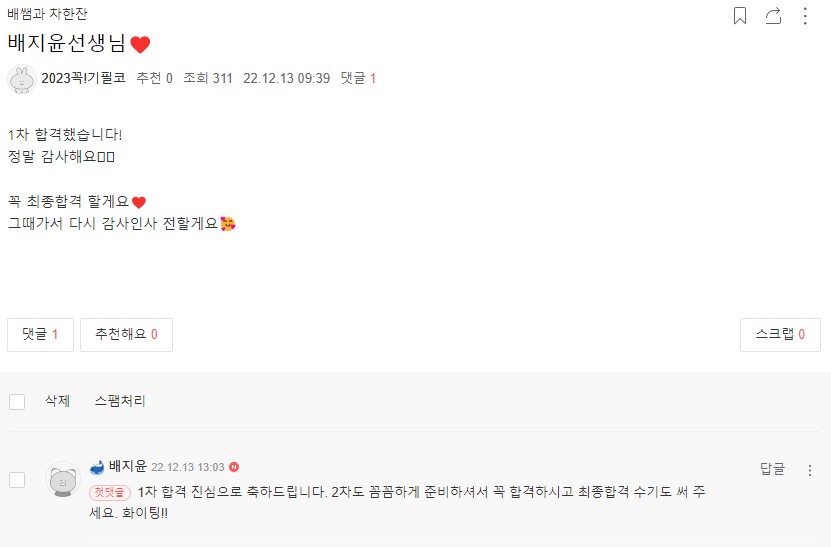Bookmark this post with the bookmark icon
Image resolution: width=831 pixels, height=547 pixels.
[740, 16]
